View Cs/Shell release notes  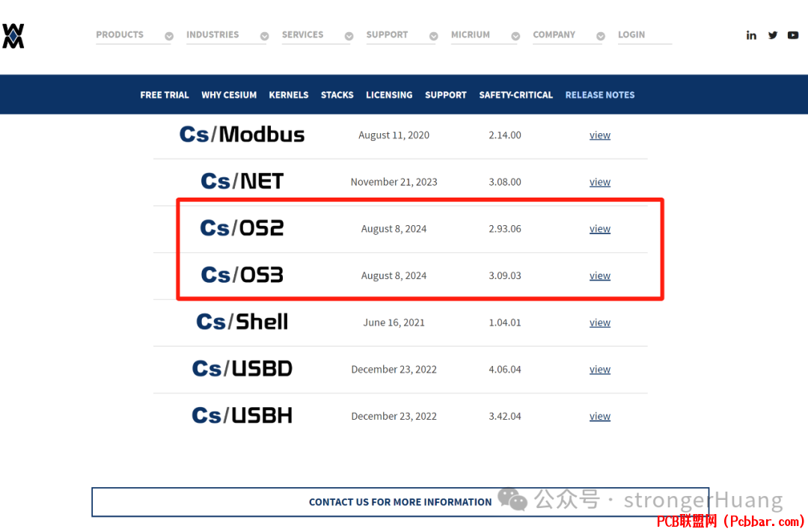600,322
